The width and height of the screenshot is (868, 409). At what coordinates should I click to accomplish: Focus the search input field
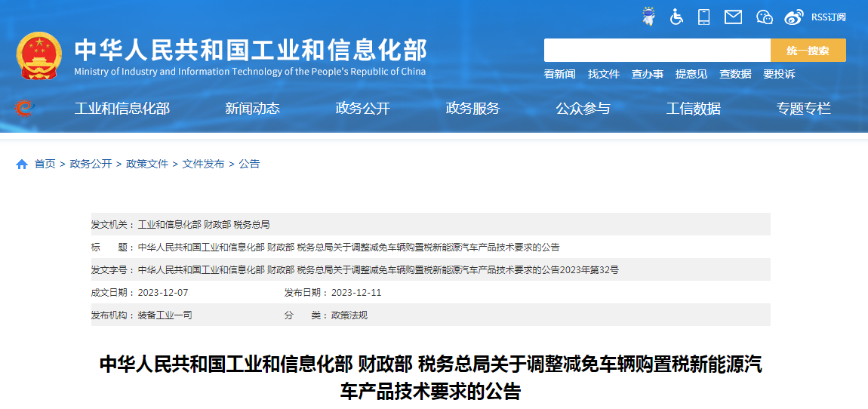[657, 51]
